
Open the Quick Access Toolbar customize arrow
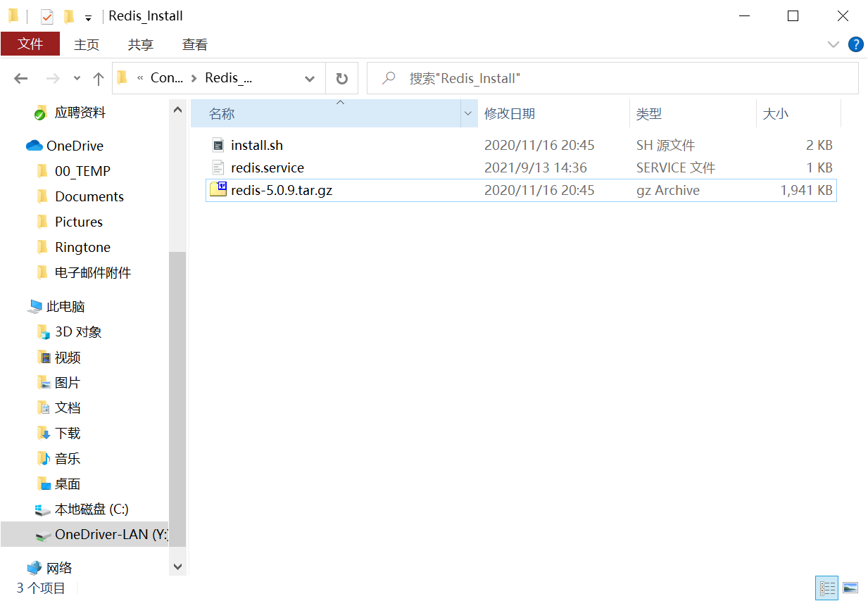point(88,18)
